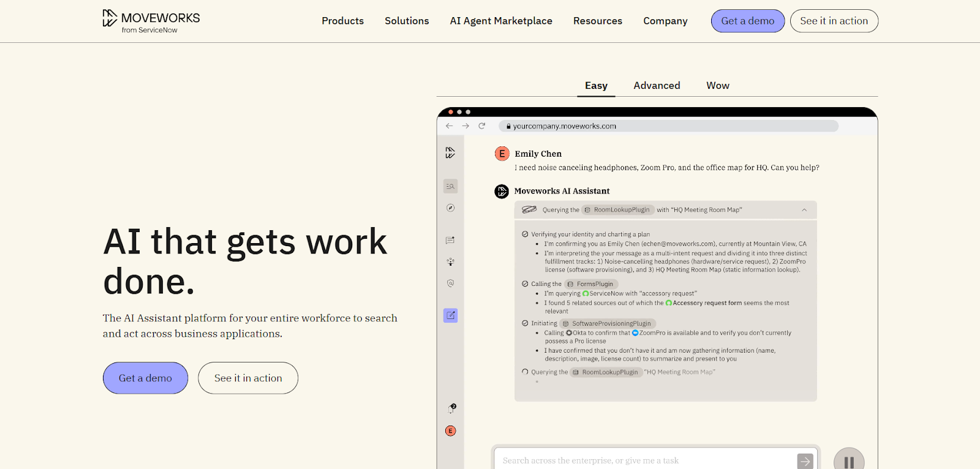Click the orange E profile avatar in the sidebar
Image resolution: width=980 pixels, height=469 pixels.
point(450,431)
